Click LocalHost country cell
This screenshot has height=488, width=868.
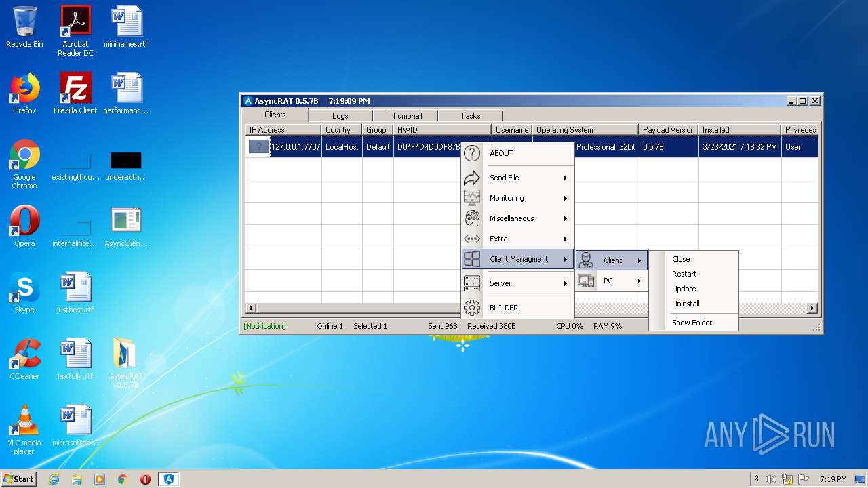pos(342,147)
